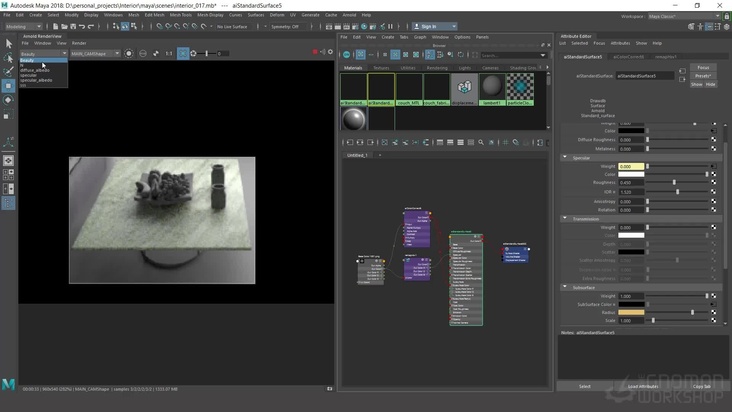Select the particleCloud material swatch
The image size is (732, 412).
520,89
